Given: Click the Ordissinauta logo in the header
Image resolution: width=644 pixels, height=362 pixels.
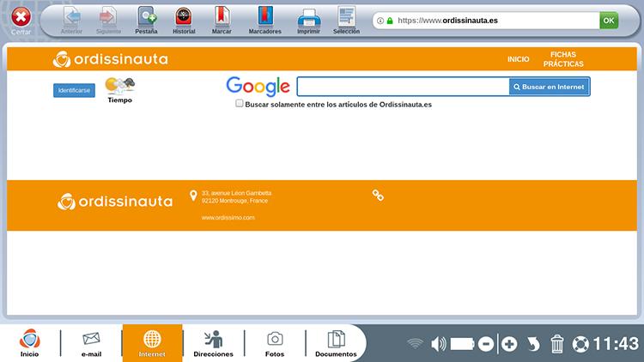Looking at the screenshot, I should (x=110, y=59).
